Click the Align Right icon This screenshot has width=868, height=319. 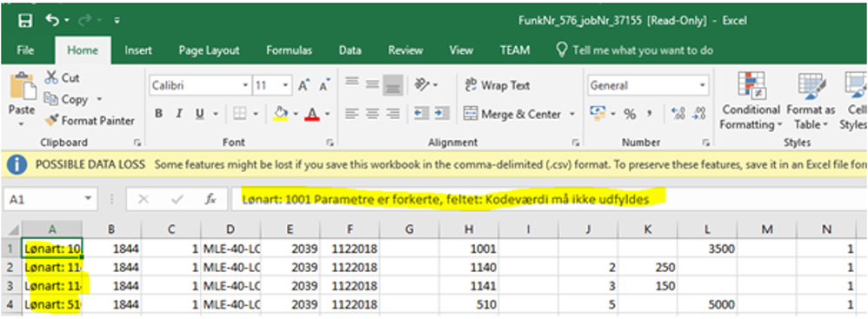point(393,114)
